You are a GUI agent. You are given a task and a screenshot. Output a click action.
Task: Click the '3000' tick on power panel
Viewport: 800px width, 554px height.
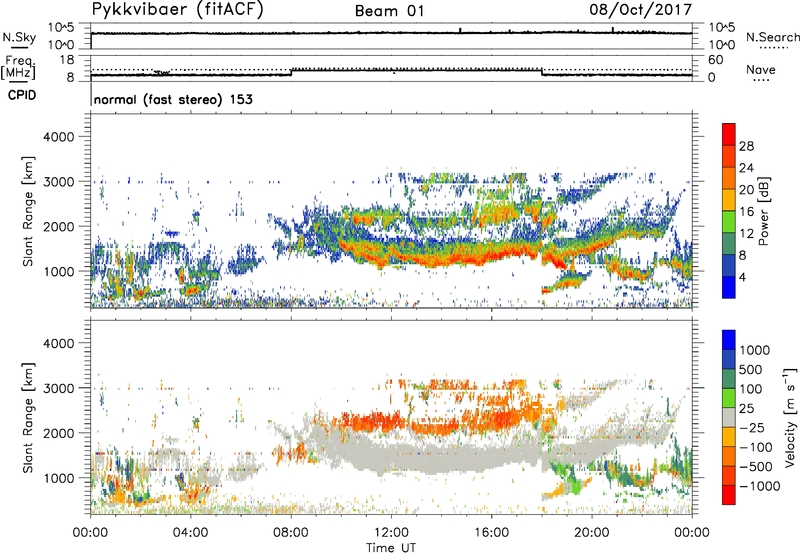[x=58, y=182]
